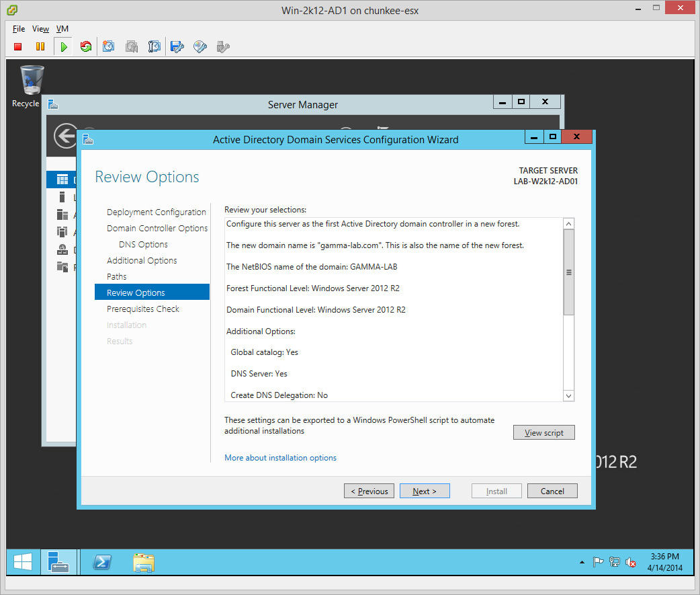Open the Snapshot Manager toolbar icon

pos(155,46)
